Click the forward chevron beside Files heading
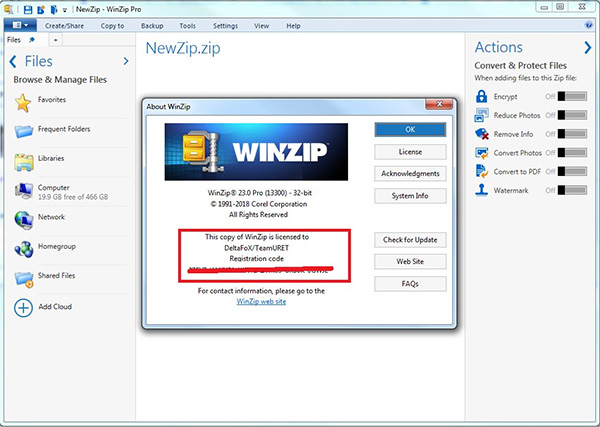Image resolution: width=600 pixels, height=427 pixels. (126, 61)
